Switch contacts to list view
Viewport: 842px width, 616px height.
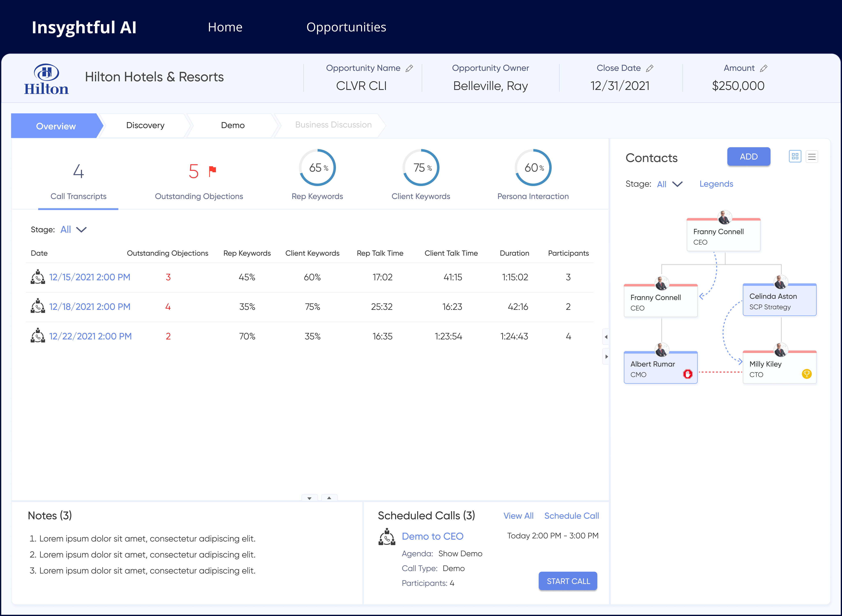[x=812, y=157]
